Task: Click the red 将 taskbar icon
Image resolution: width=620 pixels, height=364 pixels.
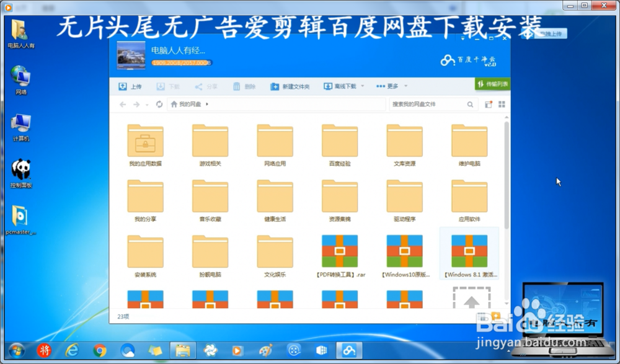Action: point(44,350)
